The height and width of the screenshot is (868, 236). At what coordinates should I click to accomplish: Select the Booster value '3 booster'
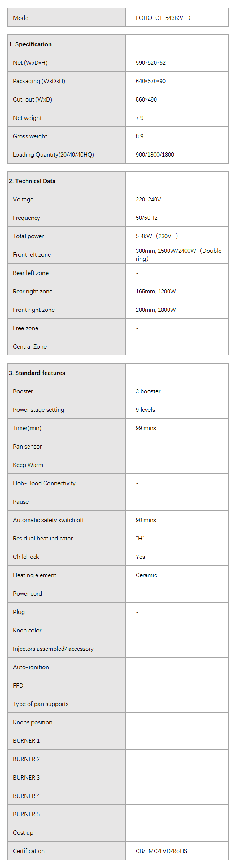click(148, 391)
